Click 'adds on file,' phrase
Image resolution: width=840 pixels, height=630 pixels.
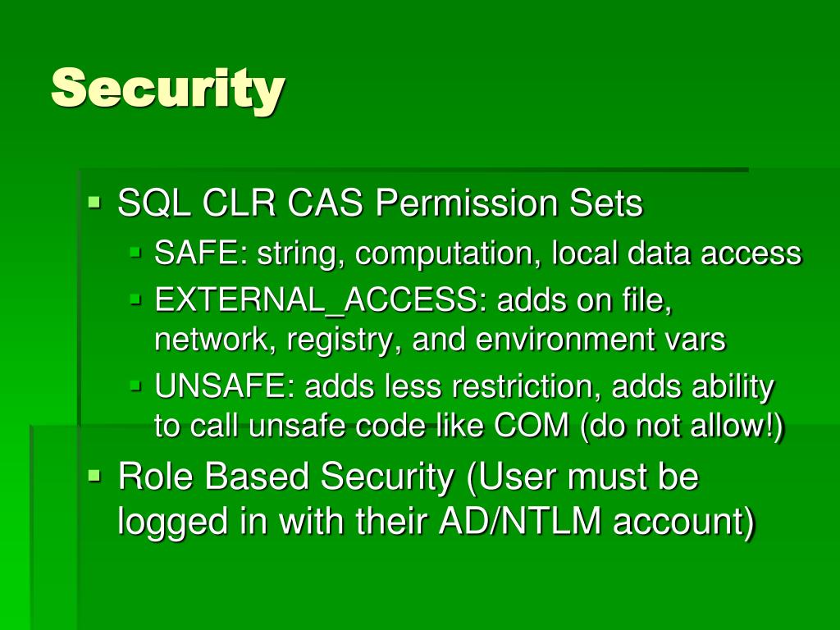coord(584,300)
